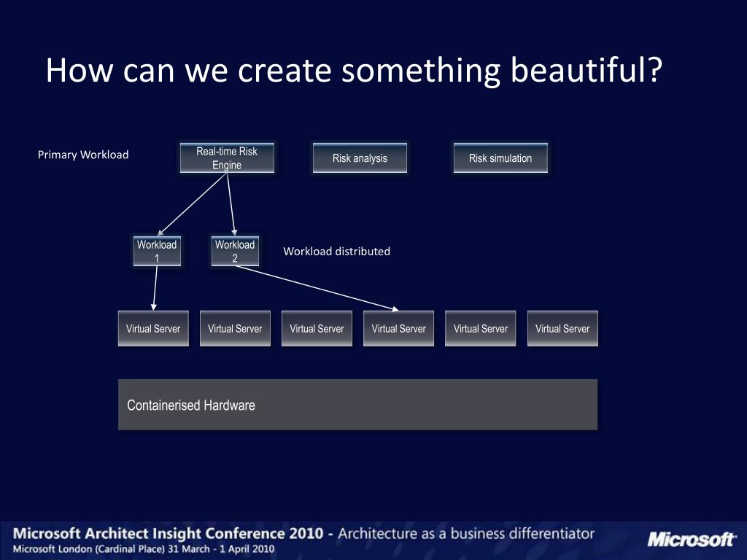Select the Risk analysis box

[x=360, y=158]
